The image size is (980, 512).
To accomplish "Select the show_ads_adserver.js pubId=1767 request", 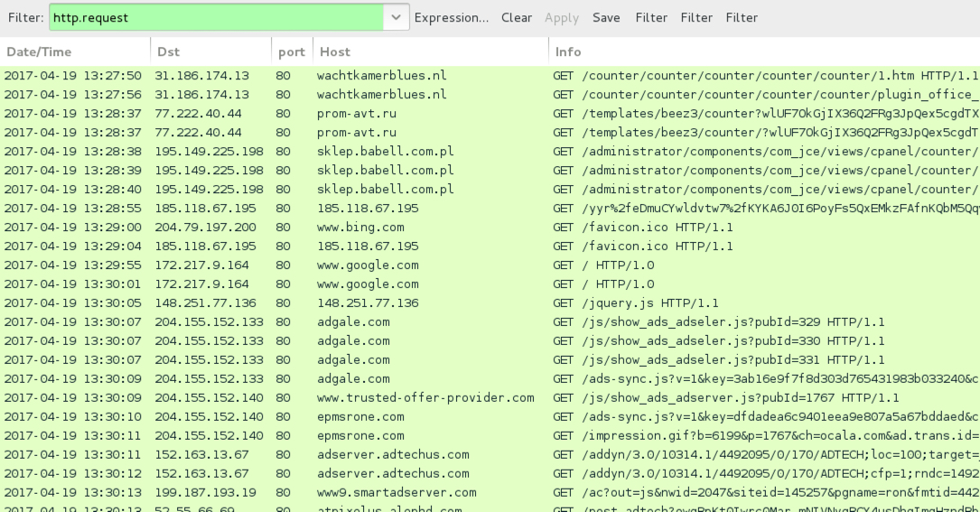I will tap(490, 397).
